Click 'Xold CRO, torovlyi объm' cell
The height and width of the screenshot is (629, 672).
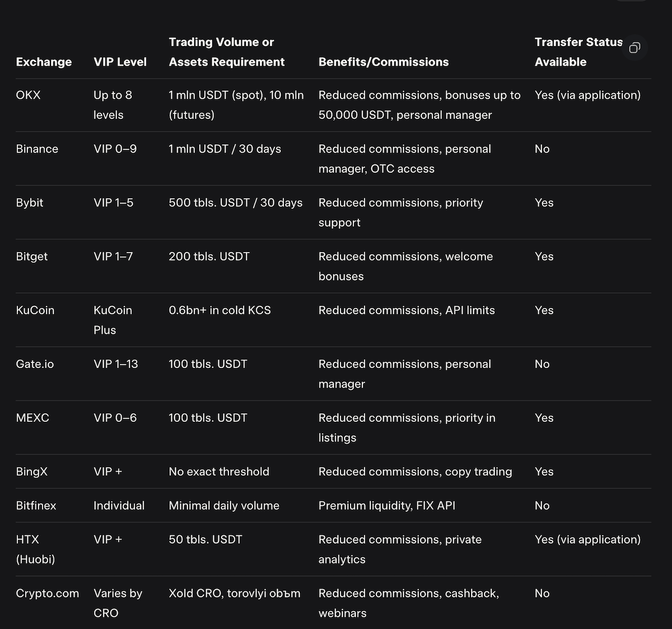pyautogui.click(x=235, y=593)
